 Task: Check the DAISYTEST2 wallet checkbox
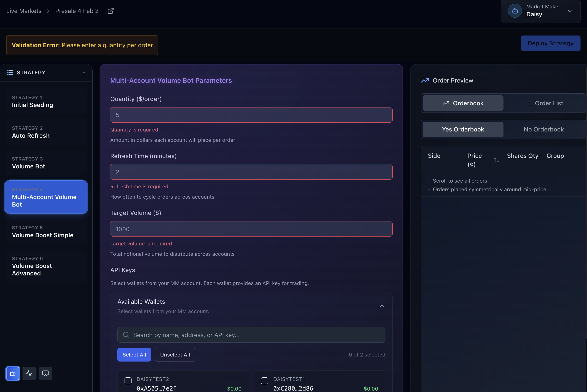pos(128,381)
